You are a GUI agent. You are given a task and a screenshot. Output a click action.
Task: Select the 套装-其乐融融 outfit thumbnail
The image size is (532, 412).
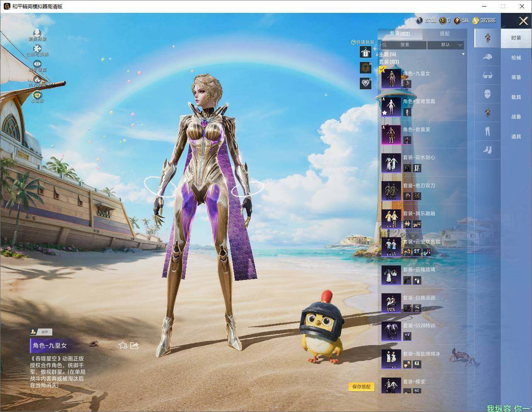click(391, 219)
